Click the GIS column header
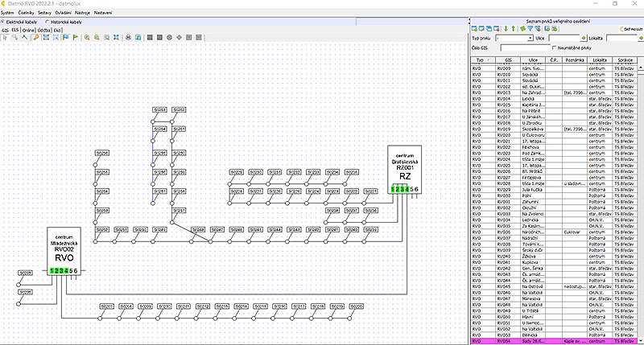Viewport: 644px width, 345px height. click(x=508, y=60)
